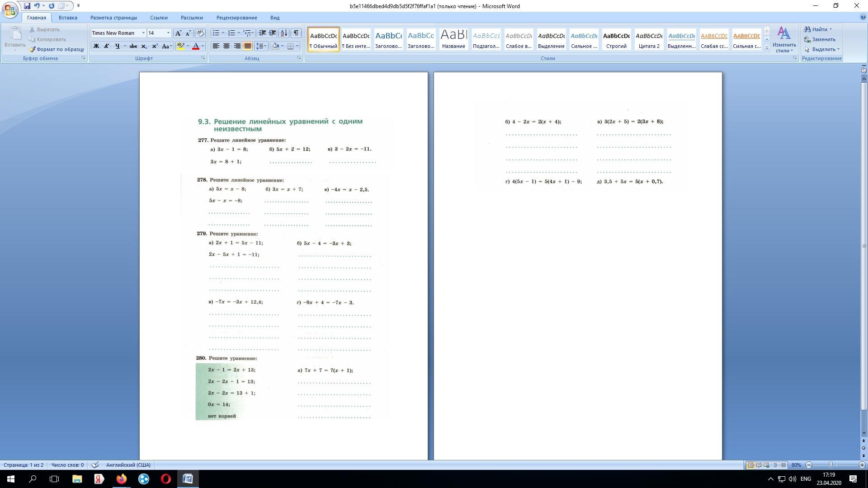Click the increase indent icon

(273, 33)
